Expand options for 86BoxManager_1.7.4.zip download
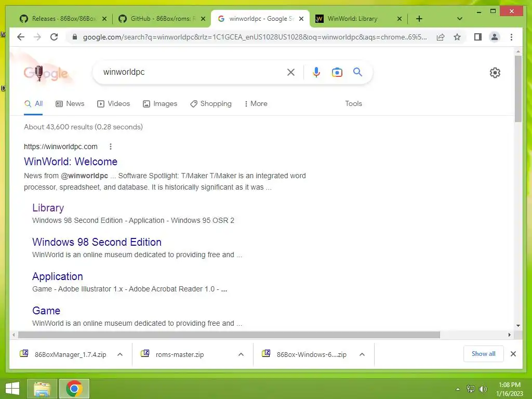This screenshot has height=399, width=532. (120, 354)
